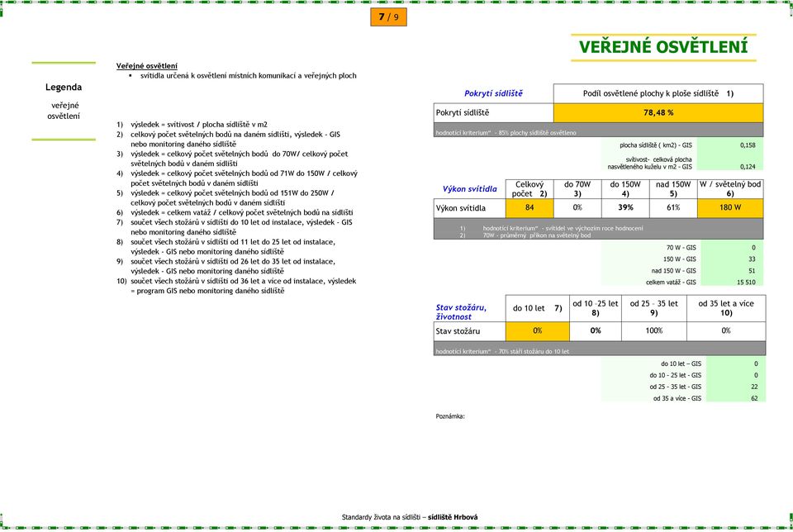793x532 pixels.
Task: Click the '180 W' per light point cell
Action: (x=730, y=208)
